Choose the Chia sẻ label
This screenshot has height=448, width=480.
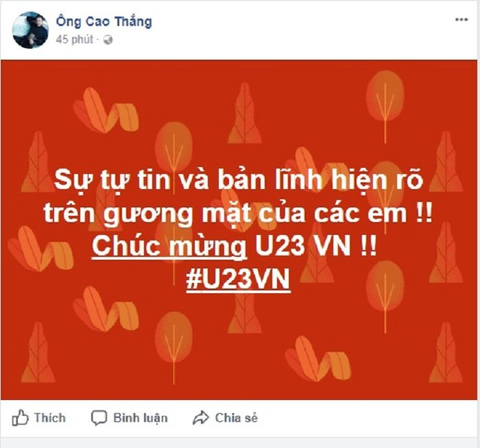coord(237,418)
